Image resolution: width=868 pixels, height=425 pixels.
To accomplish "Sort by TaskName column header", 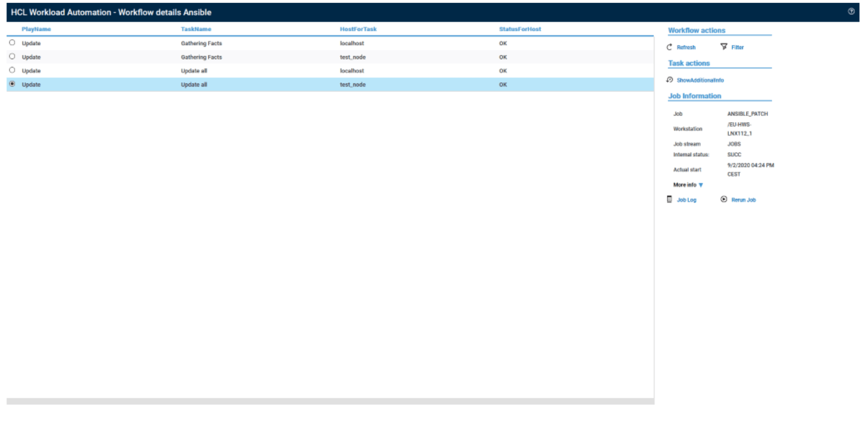I will 196,29.
